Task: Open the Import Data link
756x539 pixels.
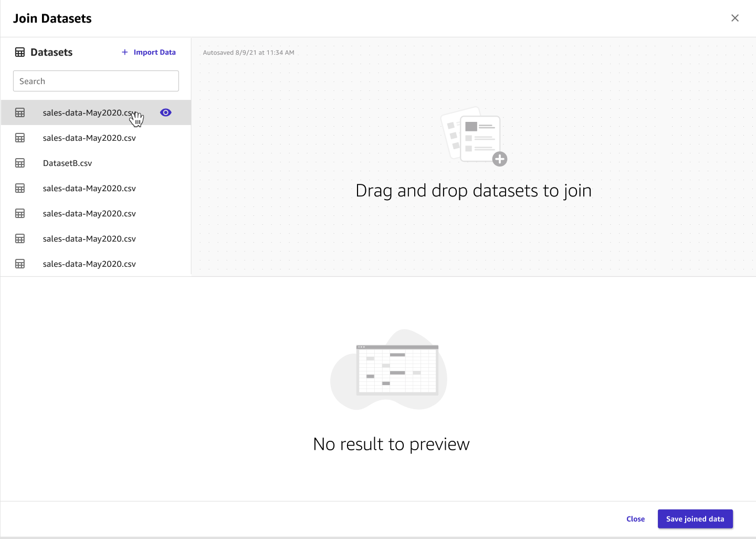Action: click(154, 52)
